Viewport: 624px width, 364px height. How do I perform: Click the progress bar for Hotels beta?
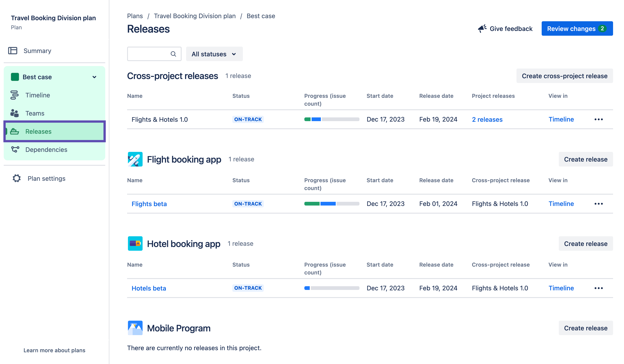(x=331, y=288)
